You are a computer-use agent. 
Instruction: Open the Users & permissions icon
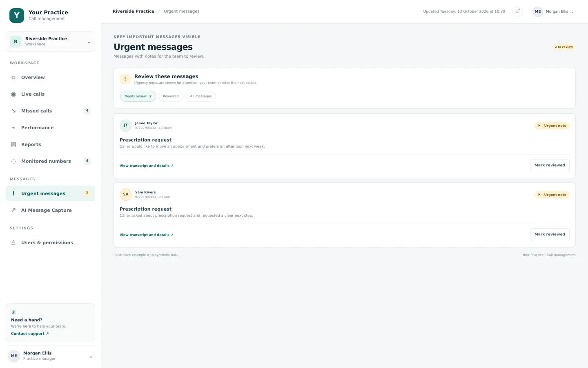pyautogui.click(x=13, y=242)
